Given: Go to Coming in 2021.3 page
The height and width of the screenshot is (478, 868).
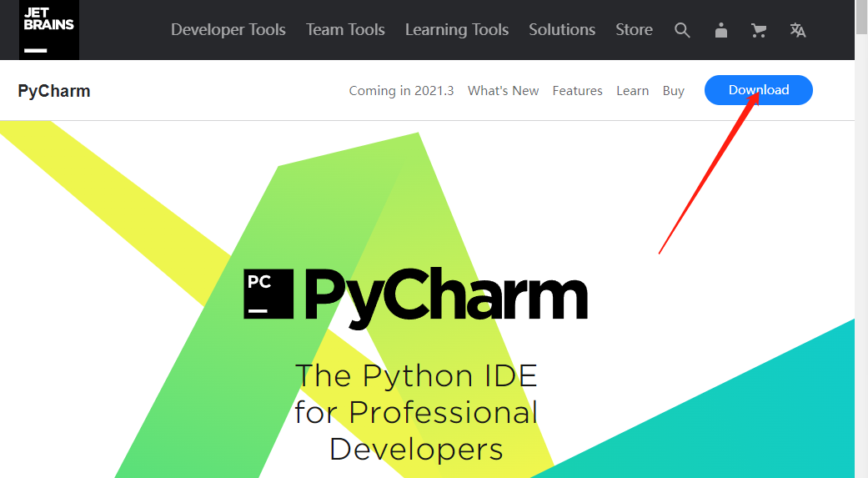Looking at the screenshot, I should pyautogui.click(x=401, y=91).
